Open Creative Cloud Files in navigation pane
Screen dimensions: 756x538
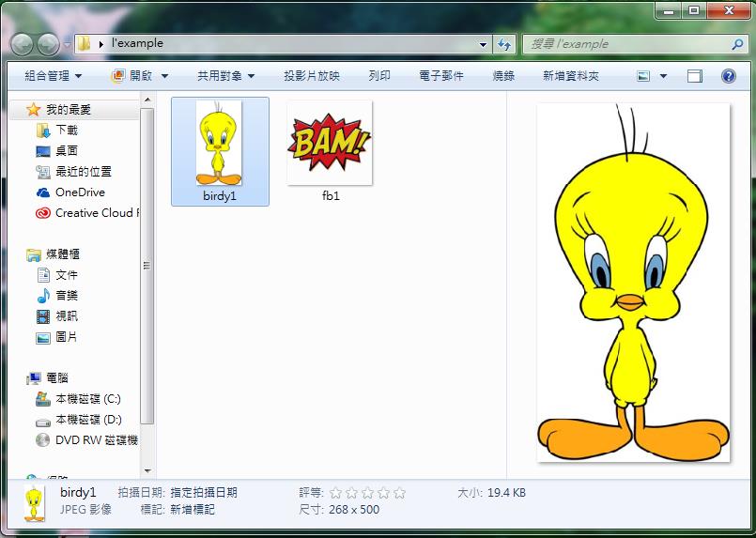tap(87, 213)
